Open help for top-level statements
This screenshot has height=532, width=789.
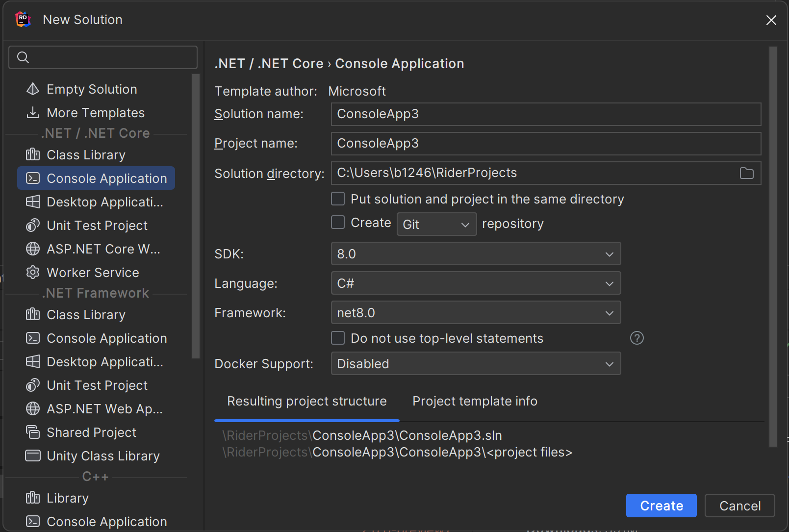pos(637,338)
